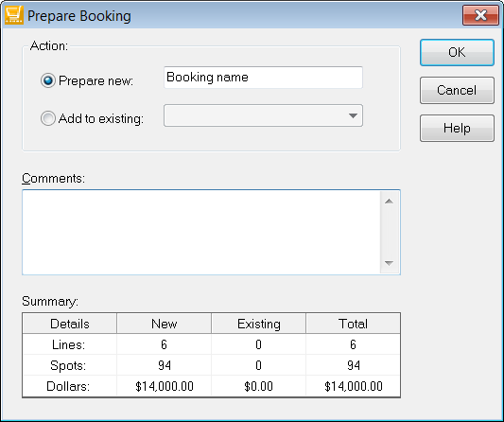Click the Cancel button
504x422 pixels.
[x=457, y=91]
